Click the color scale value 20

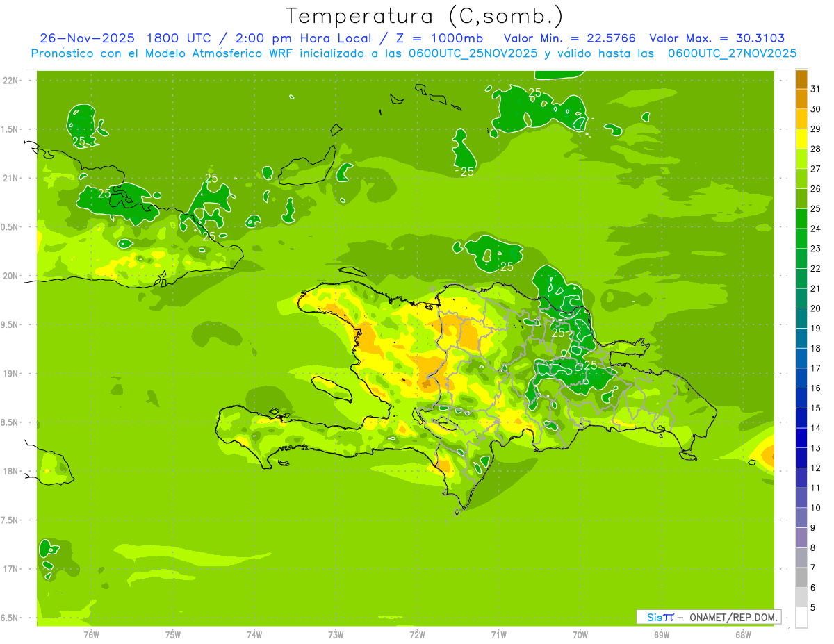point(816,308)
